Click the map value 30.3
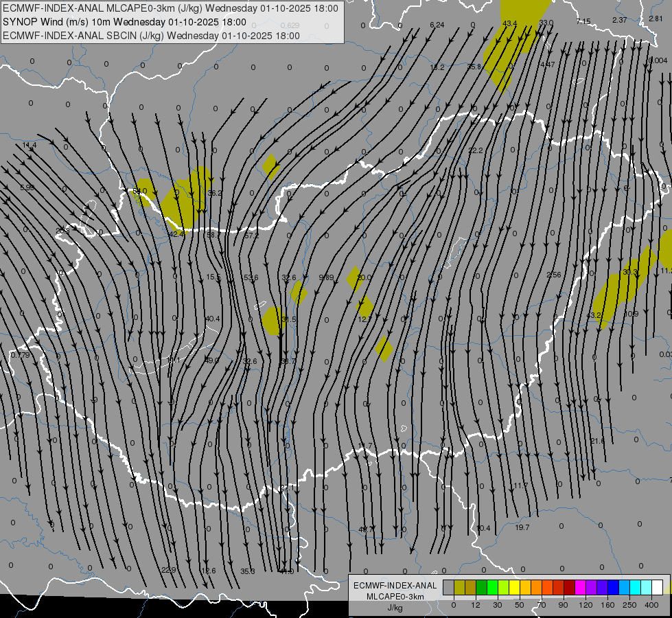The width and height of the screenshot is (672, 618). pos(630,272)
